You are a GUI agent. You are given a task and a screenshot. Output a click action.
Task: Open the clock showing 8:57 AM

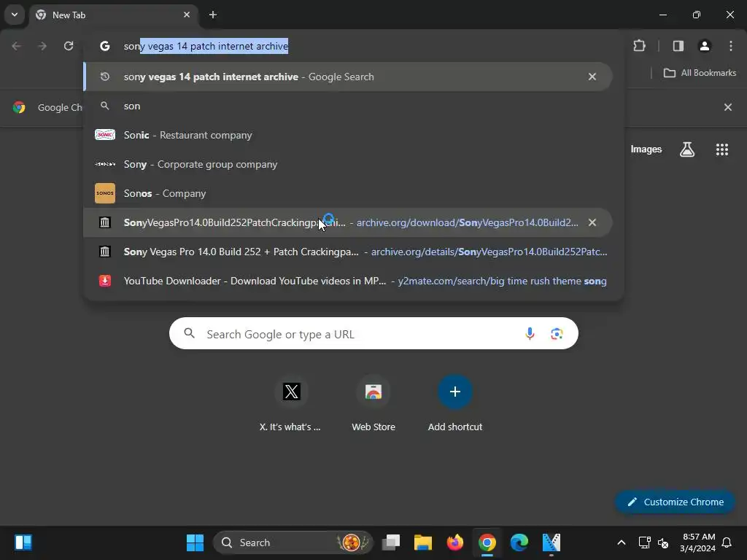(x=698, y=542)
